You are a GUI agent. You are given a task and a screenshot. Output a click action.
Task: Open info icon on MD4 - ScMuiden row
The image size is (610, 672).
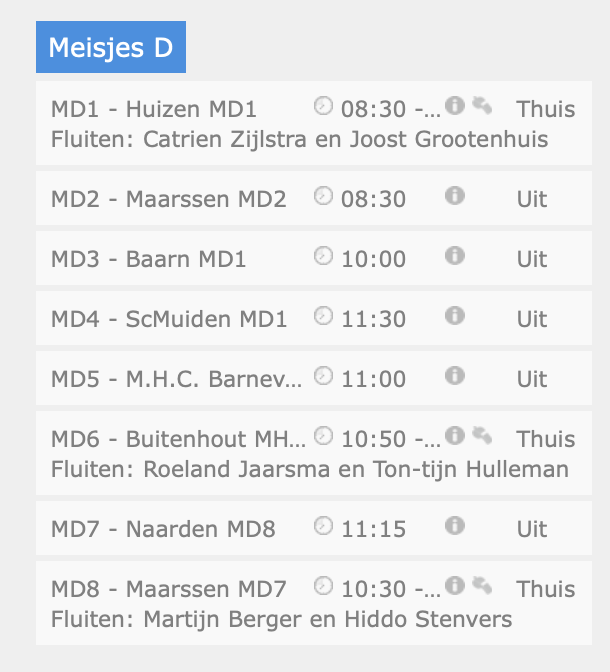[455, 315]
